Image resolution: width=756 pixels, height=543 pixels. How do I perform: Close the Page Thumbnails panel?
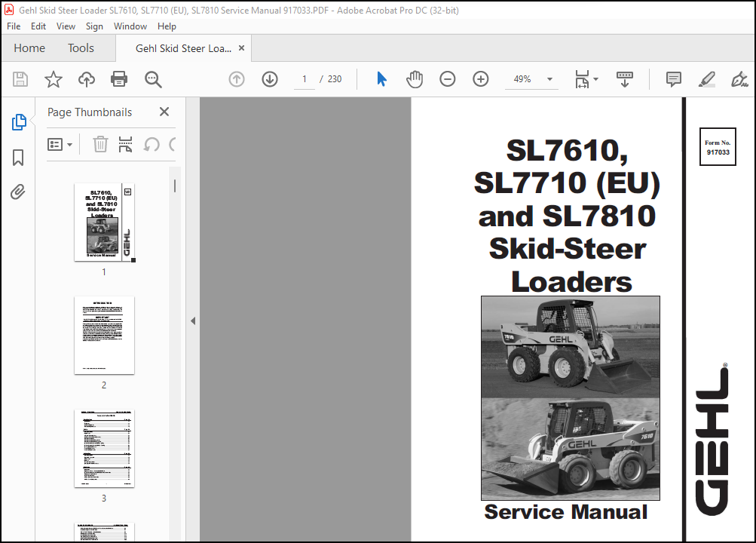[x=164, y=112]
